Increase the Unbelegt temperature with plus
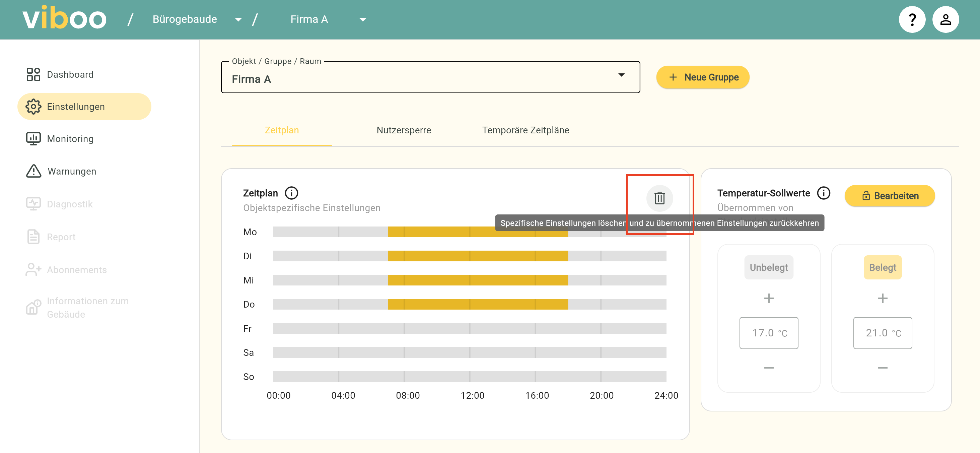The height and width of the screenshot is (453, 980). point(768,298)
